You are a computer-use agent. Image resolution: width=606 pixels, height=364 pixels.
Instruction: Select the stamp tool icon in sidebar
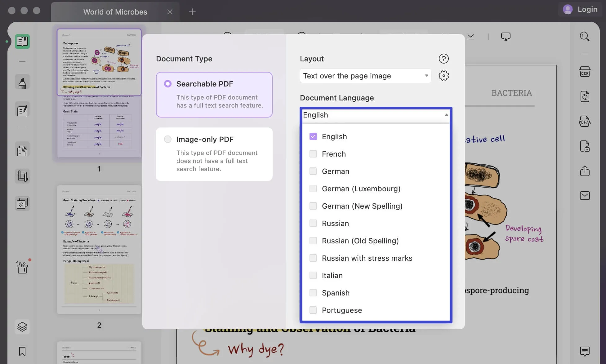point(22,203)
